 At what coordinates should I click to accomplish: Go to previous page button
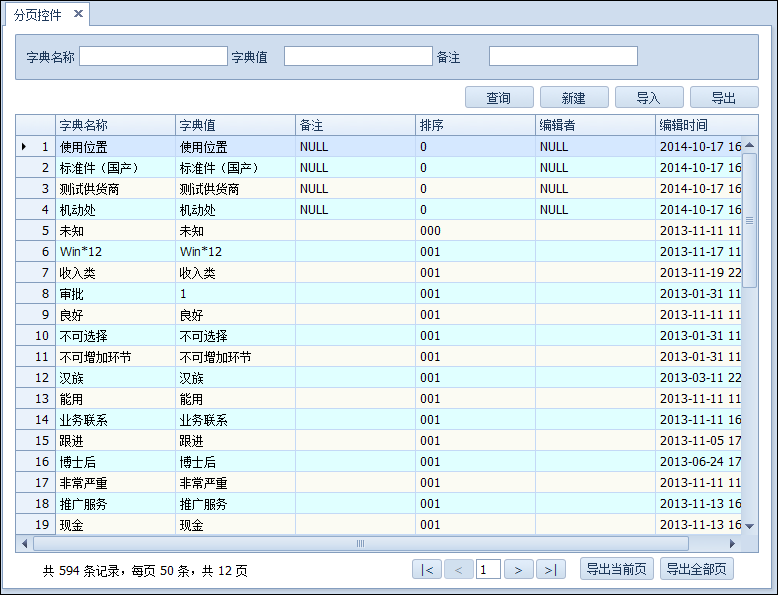[x=458, y=569]
